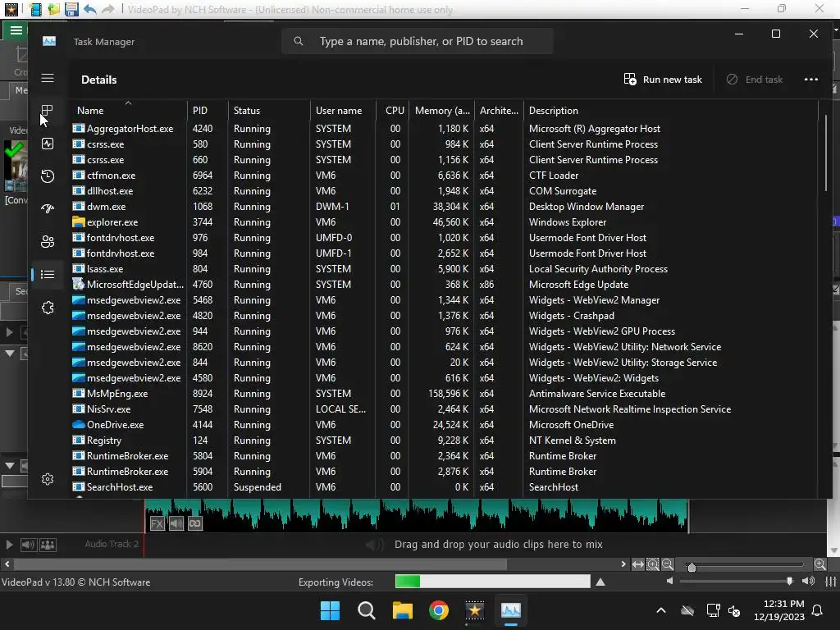Click the explorer.exe folder icon
Image resolution: width=840 pixels, height=630 pixels.
coord(79,221)
